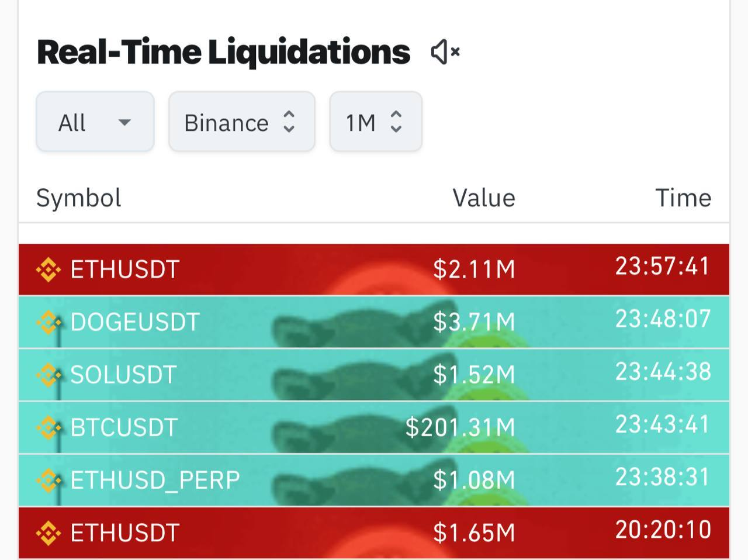Click the 23:57:41 timestamp
This screenshot has height=560, width=748.
pyautogui.click(x=662, y=267)
